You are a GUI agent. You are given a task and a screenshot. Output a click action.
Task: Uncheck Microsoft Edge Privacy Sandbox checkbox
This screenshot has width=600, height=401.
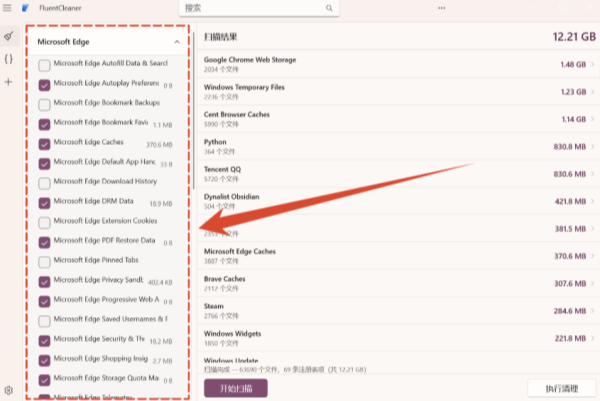44,282
